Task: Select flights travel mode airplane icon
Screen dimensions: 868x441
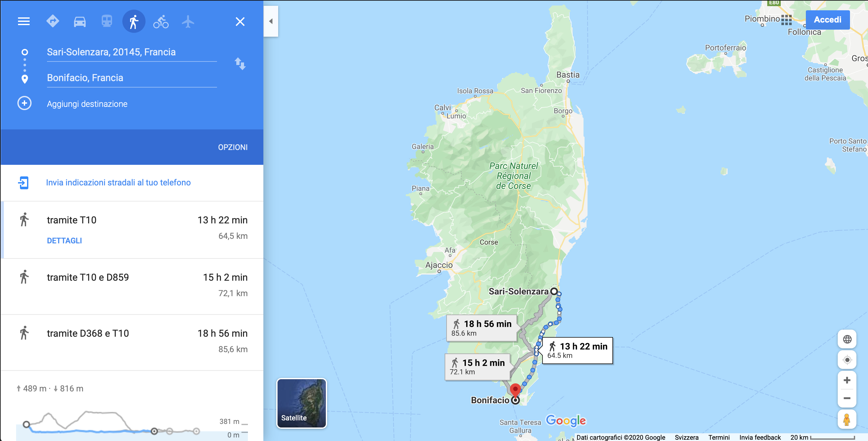Action: [x=188, y=22]
